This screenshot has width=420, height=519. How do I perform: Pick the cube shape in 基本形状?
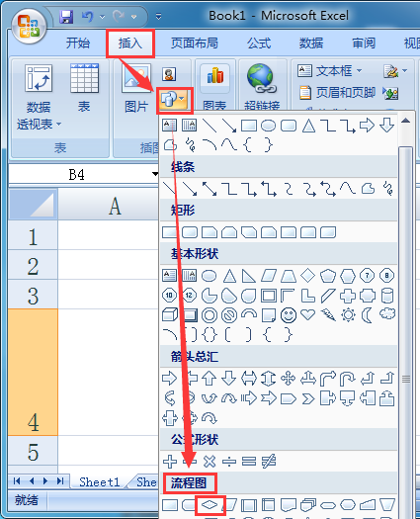coord(170,314)
